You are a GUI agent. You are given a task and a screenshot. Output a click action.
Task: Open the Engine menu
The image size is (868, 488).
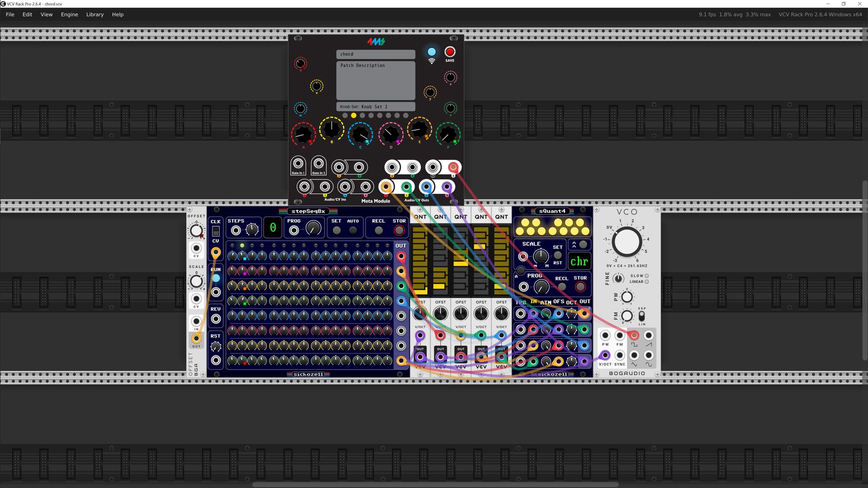coord(69,14)
